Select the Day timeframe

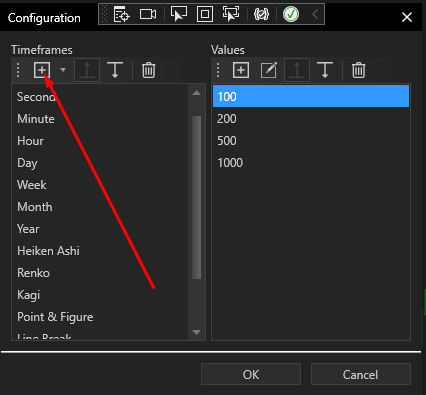[100, 163]
